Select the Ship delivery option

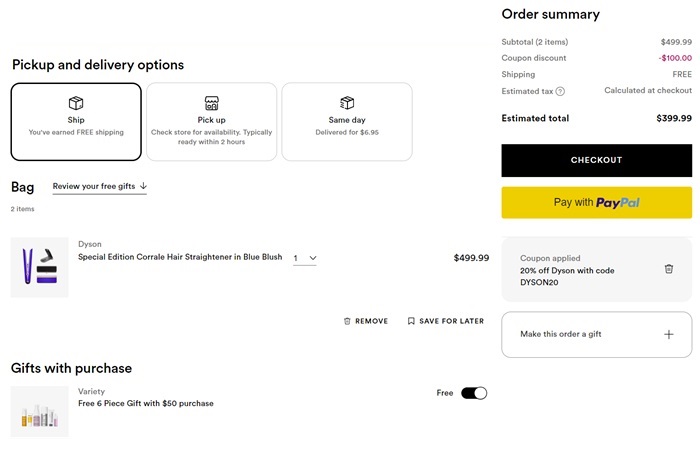pos(76,122)
